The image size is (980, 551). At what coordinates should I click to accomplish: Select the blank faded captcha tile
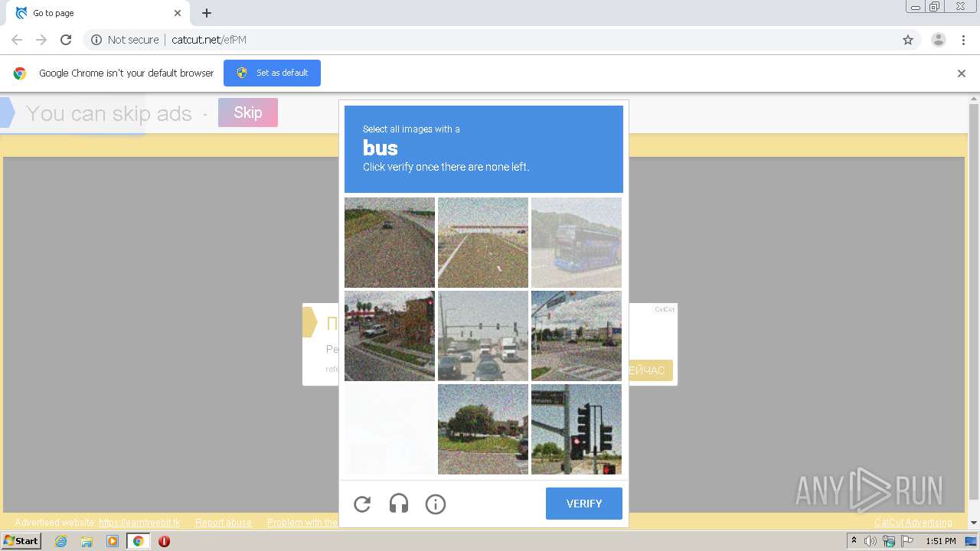tap(390, 429)
